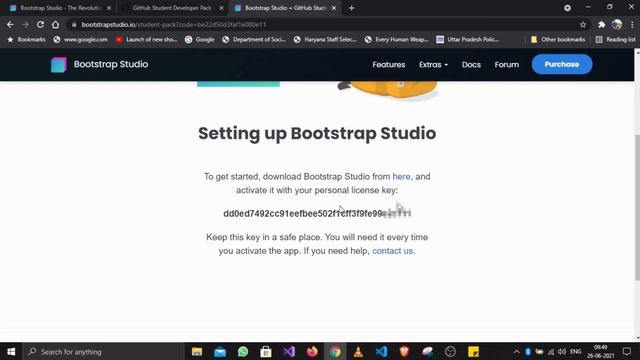Open the Features page
Viewport: 640px width, 360px height.
[389, 64]
